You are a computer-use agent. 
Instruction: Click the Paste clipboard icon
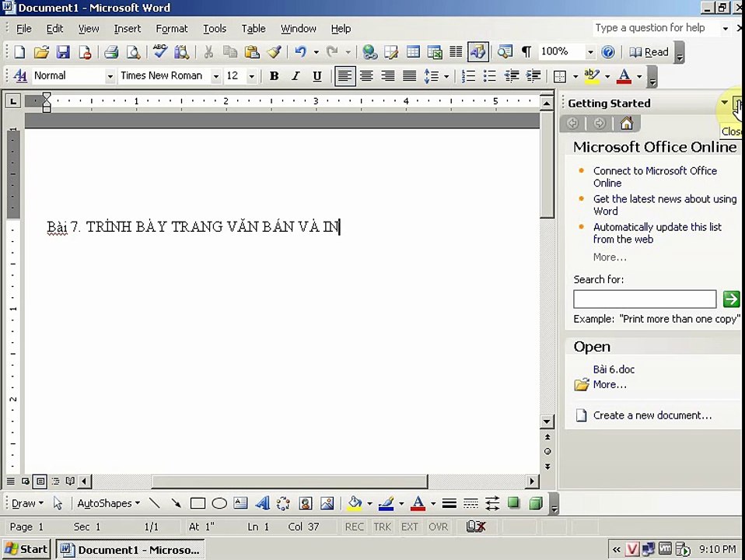click(x=252, y=52)
